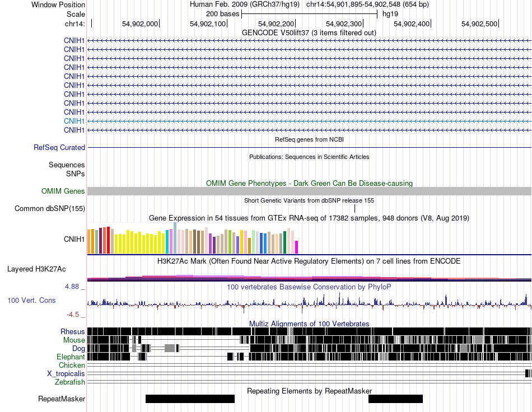Open the RefSeq genes from NCBI title
The image size is (532, 412).
tap(309, 139)
